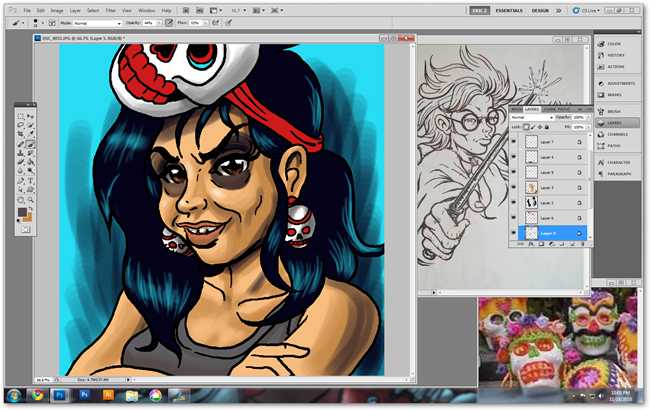Open Illustrator from the taskbar
This screenshot has width=650, height=410.
point(108,395)
